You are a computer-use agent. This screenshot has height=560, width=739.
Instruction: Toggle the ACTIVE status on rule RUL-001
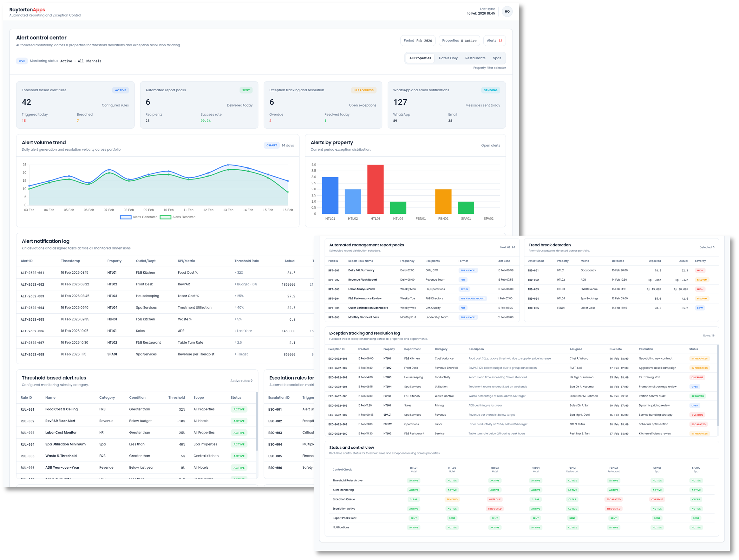pos(239,409)
